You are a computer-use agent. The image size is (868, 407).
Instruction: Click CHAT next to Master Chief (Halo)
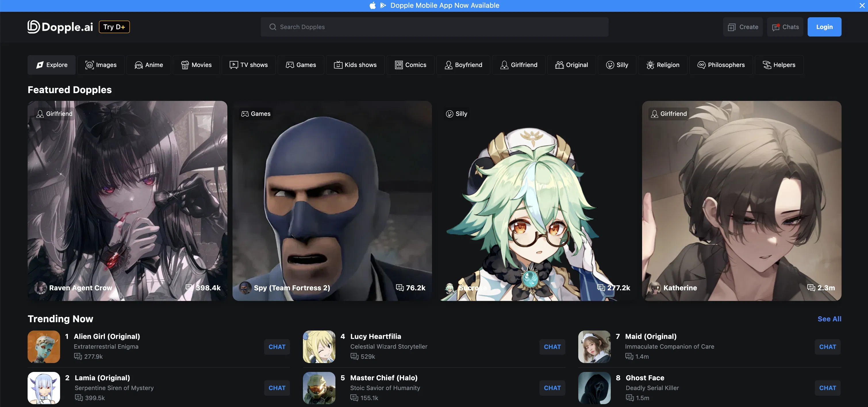(552, 388)
